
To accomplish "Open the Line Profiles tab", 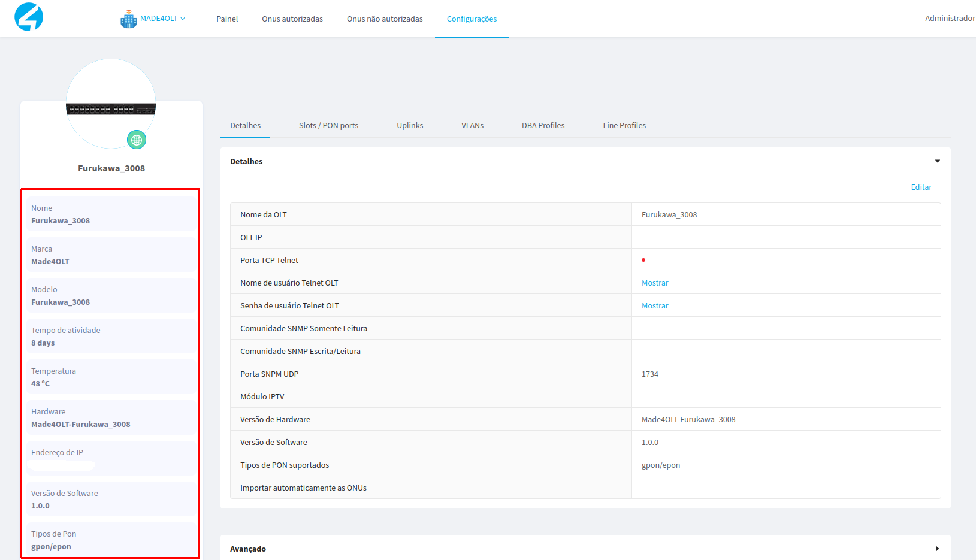I will tap(624, 125).
